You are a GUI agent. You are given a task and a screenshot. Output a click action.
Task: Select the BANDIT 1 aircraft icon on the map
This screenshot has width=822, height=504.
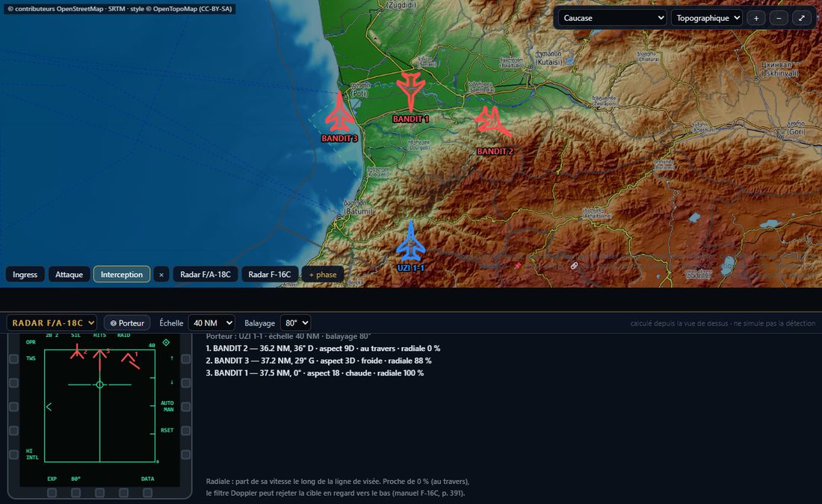click(410, 92)
